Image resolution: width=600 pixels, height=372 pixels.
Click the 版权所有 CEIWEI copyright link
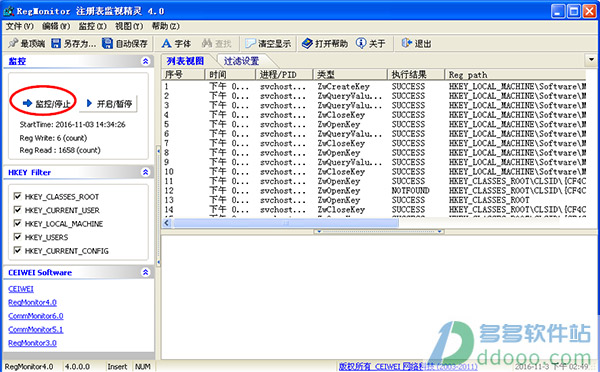(x=408, y=367)
